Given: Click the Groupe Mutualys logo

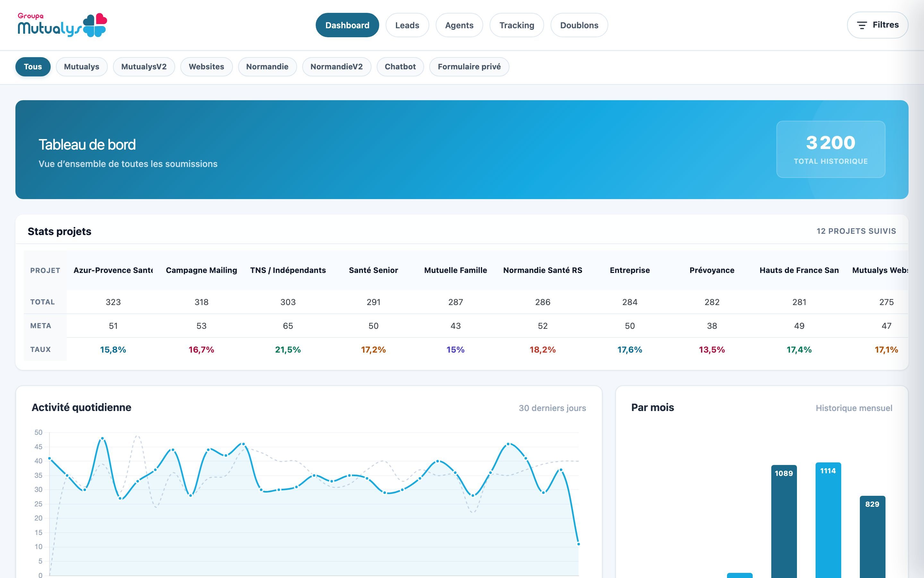Looking at the screenshot, I should [x=62, y=25].
